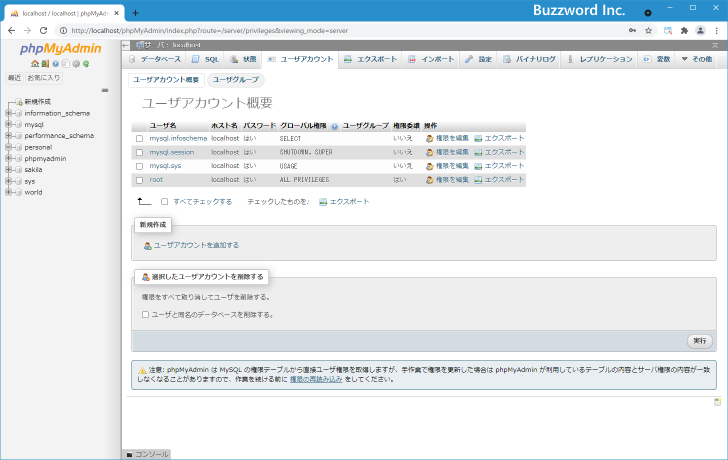This screenshot has width=728, height=460.
Task: Click edit privileges icon for root
Action: click(430, 180)
